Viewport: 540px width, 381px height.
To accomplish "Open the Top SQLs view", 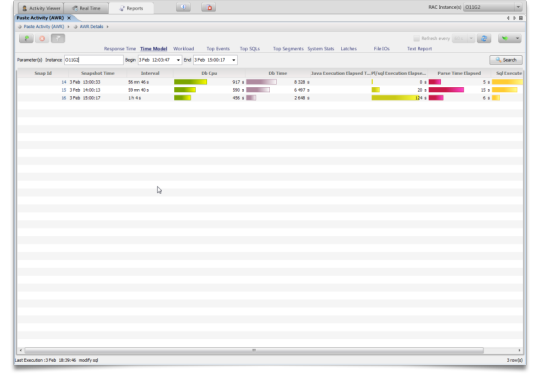I will point(250,49).
